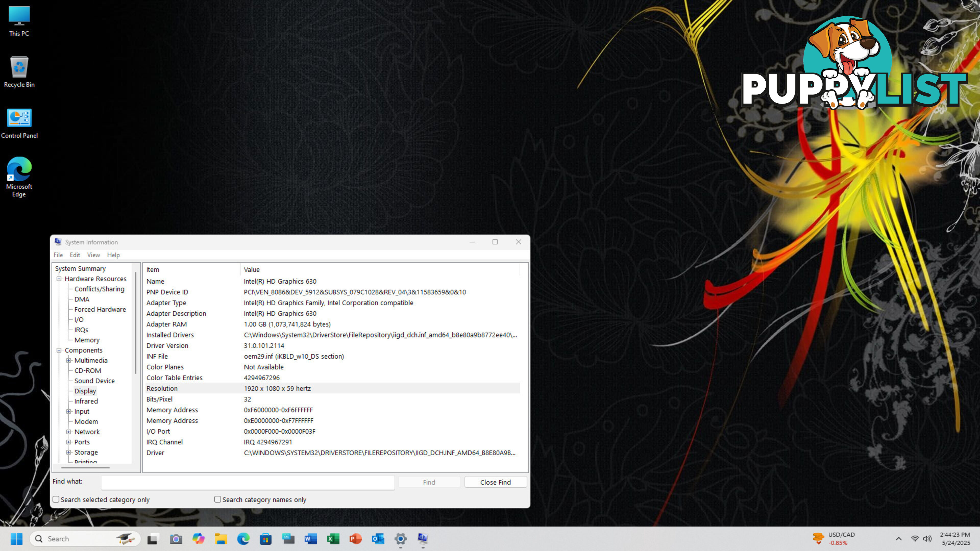Select Conflicts/Sharing tree item
980x551 pixels.
click(99, 289)
